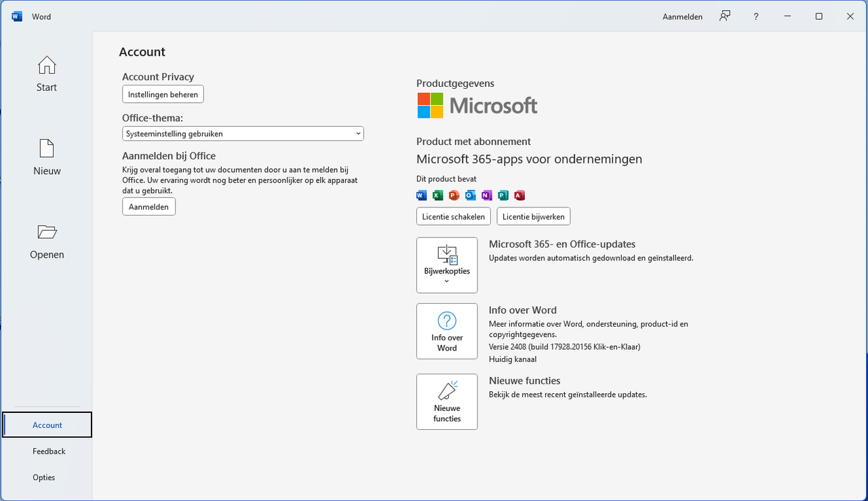Open the Info over Word button
Image resolution: width=868 pixels, height=501 pixels.
447,331
